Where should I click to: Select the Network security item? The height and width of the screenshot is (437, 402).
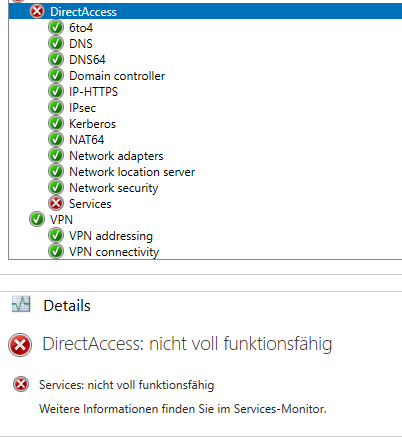coord(114,188)
